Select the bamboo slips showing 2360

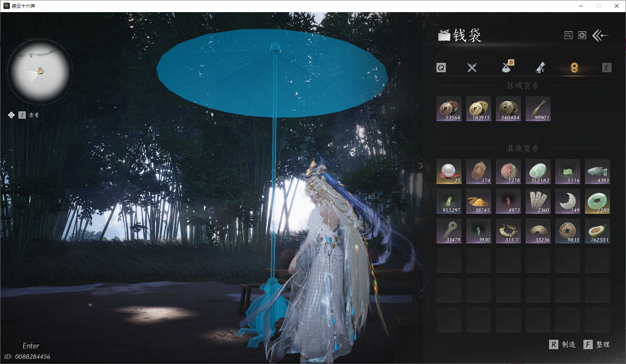point(538,202)
